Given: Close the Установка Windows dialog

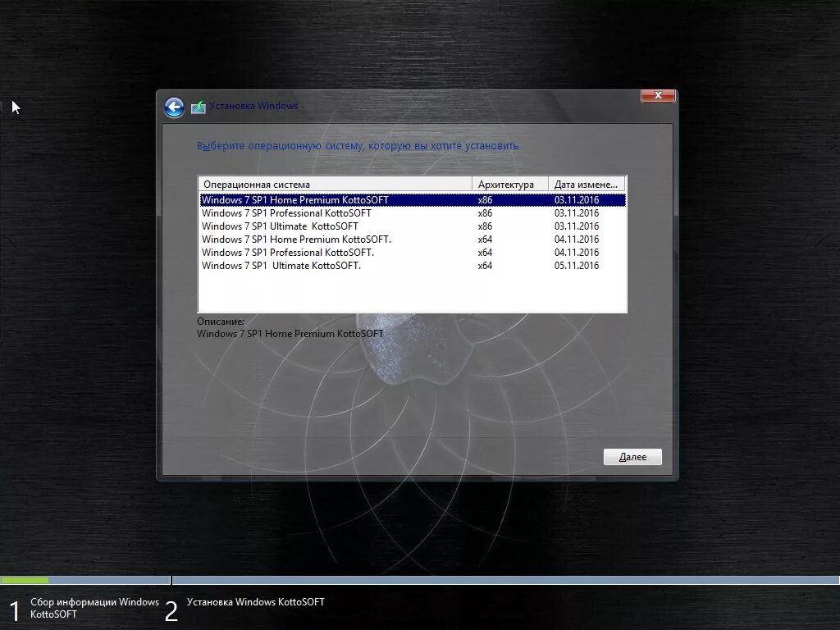Looking at the screenshot, I should (657, 95).
